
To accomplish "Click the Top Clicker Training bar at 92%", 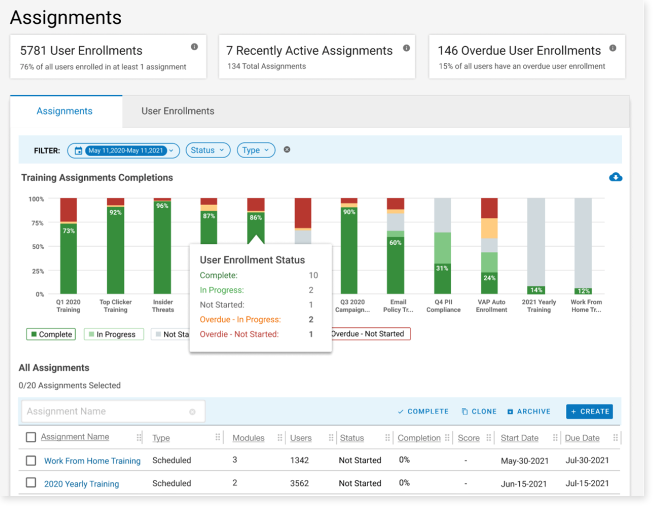I will 115,250.
